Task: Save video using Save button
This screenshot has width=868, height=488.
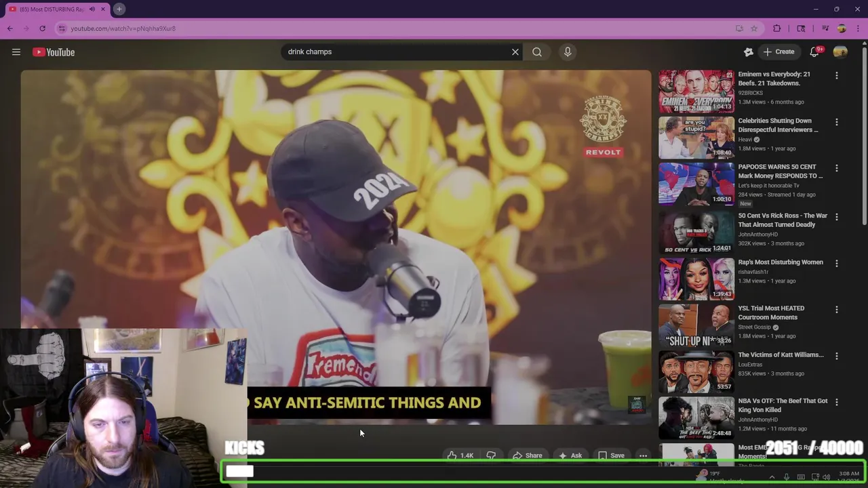Action: [611, 455]
